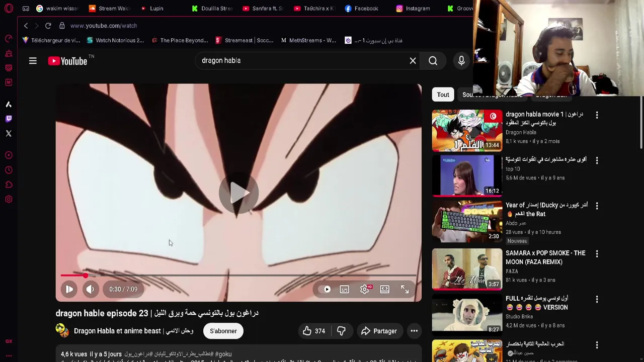644x362 pixels.
Task: Click the Partager share button
Action: click(x=379, y=331)
